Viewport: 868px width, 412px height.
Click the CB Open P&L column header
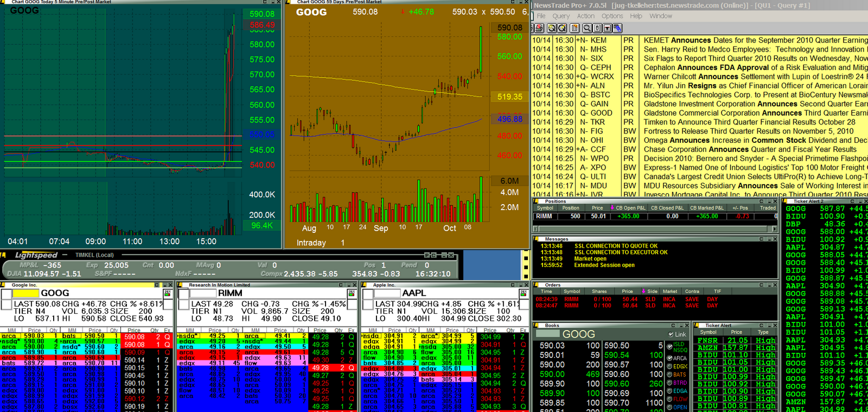pyautogui.click(x=628, y=208)
